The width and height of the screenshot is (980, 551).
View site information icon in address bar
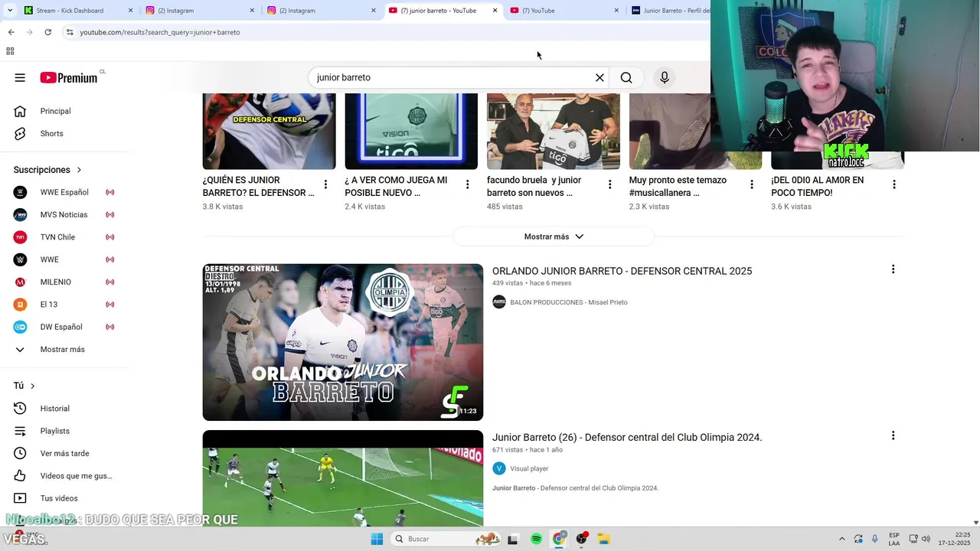69,32
